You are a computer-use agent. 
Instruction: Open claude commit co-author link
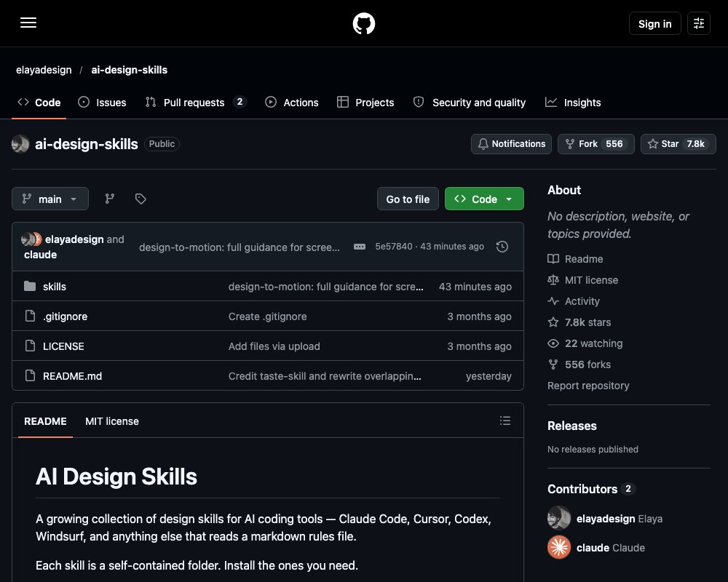[40, 255]
